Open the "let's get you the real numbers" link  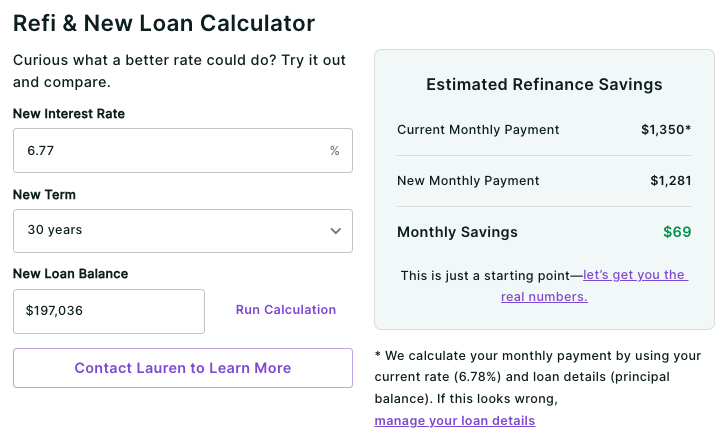point(635,275)
